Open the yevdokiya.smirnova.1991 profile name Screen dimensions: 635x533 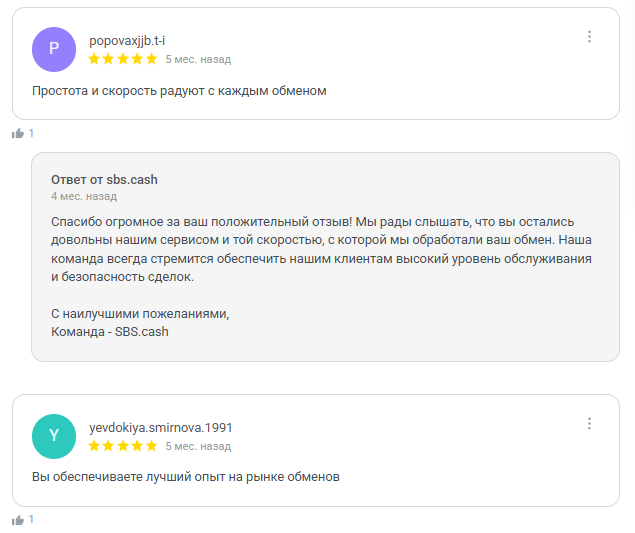pyautogui.click(x=161, y=427)
